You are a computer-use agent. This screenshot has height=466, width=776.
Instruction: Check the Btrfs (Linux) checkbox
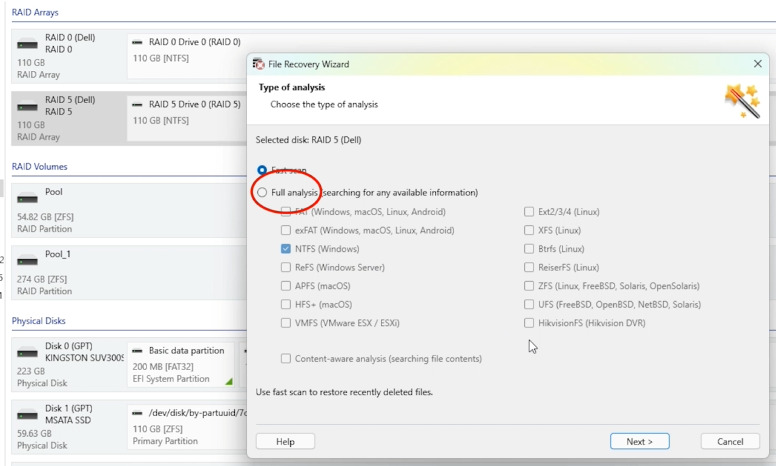529,249
